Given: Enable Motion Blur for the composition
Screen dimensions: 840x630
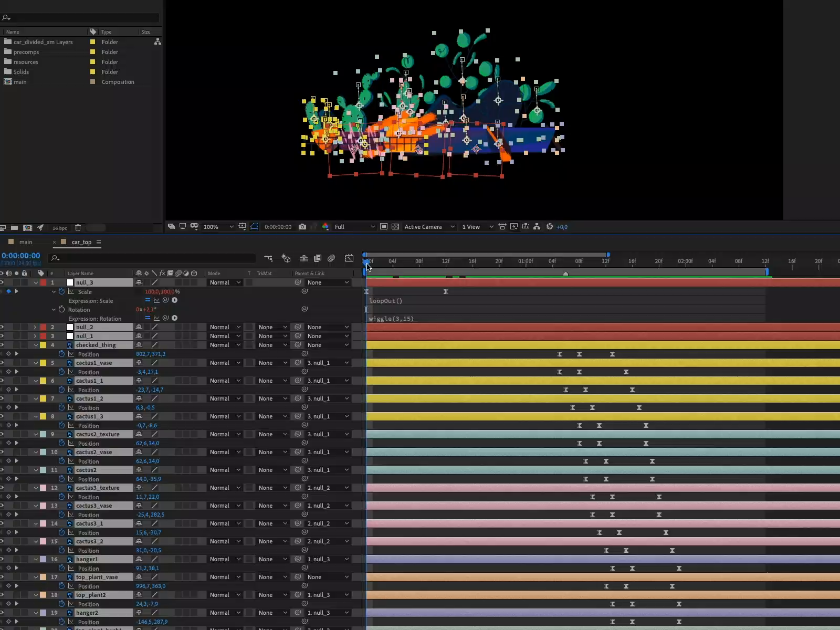Looking at the screenshot, I should tap(331, 258).
